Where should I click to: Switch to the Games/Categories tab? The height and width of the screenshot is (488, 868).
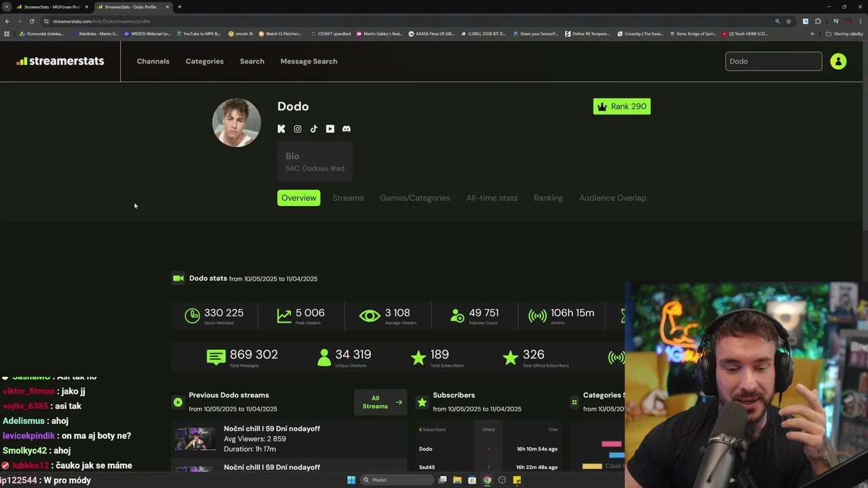[415, 198]
